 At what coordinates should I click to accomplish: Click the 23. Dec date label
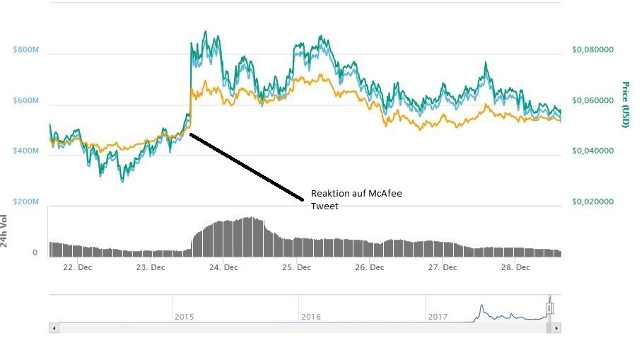pos(150,268)
